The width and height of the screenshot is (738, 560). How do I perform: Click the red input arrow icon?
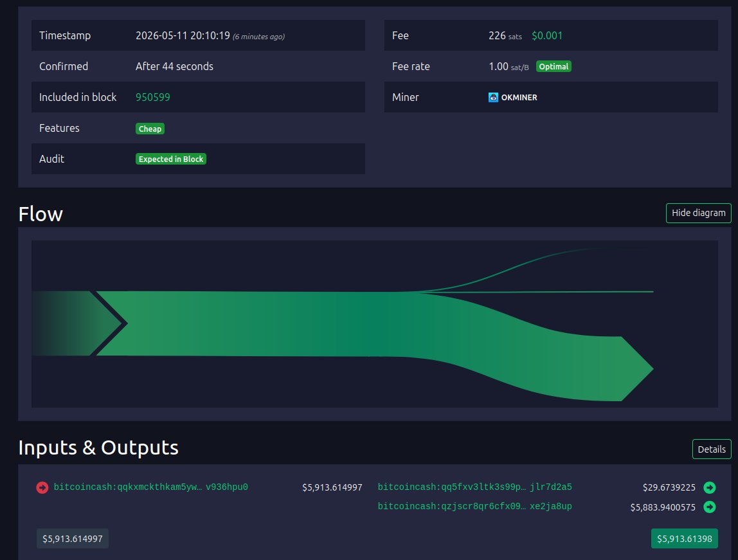[x=42, y=487]
